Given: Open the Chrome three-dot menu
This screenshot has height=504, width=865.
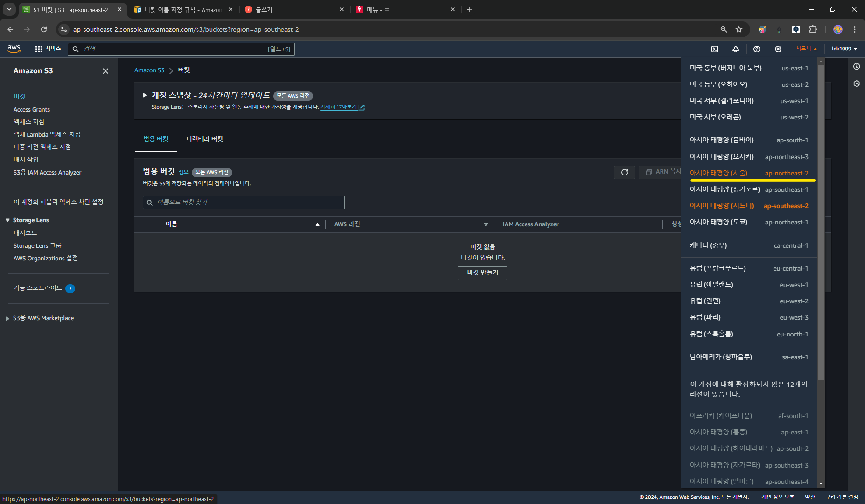Looking at the screenshot, I should tap(855, 29).
